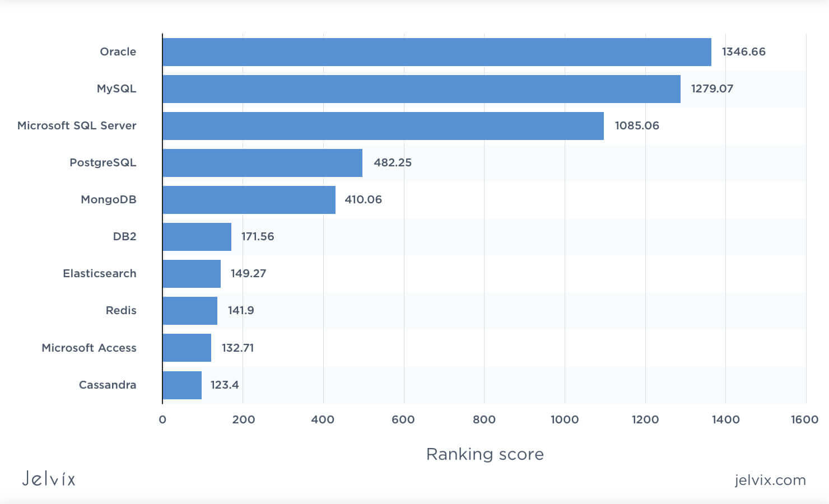Image resolution: width=829 pixels, height=504 pixels.
Task: Click the 0 mark on the axis
Action: (x=162, y=418)
